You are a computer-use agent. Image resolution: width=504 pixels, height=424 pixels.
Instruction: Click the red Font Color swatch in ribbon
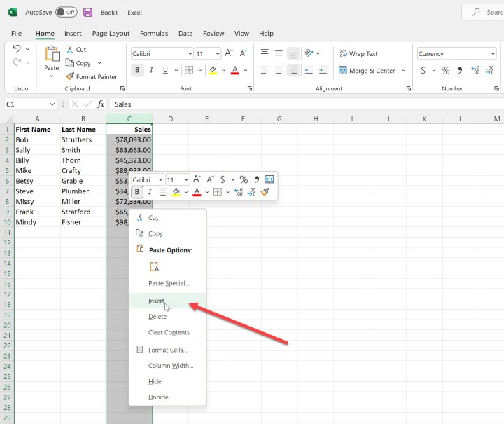[234, 70]
